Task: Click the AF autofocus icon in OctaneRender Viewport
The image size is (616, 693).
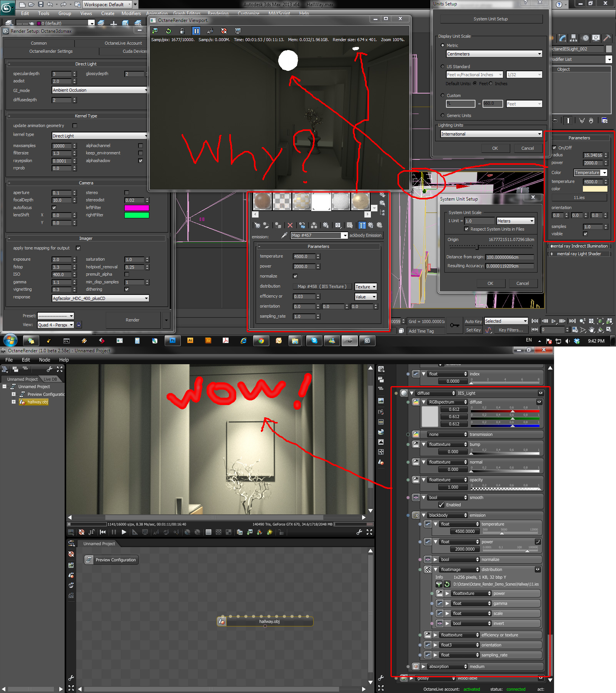Action: coord(210,31)
